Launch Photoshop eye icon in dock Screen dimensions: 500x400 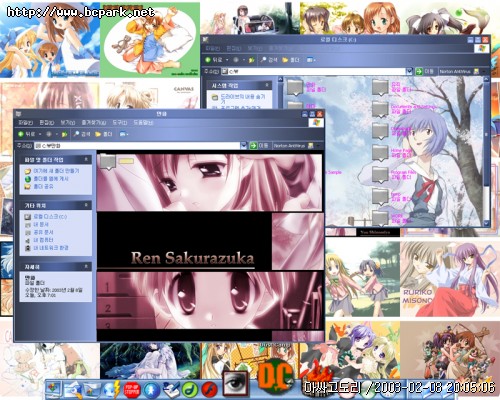[236, 383]
